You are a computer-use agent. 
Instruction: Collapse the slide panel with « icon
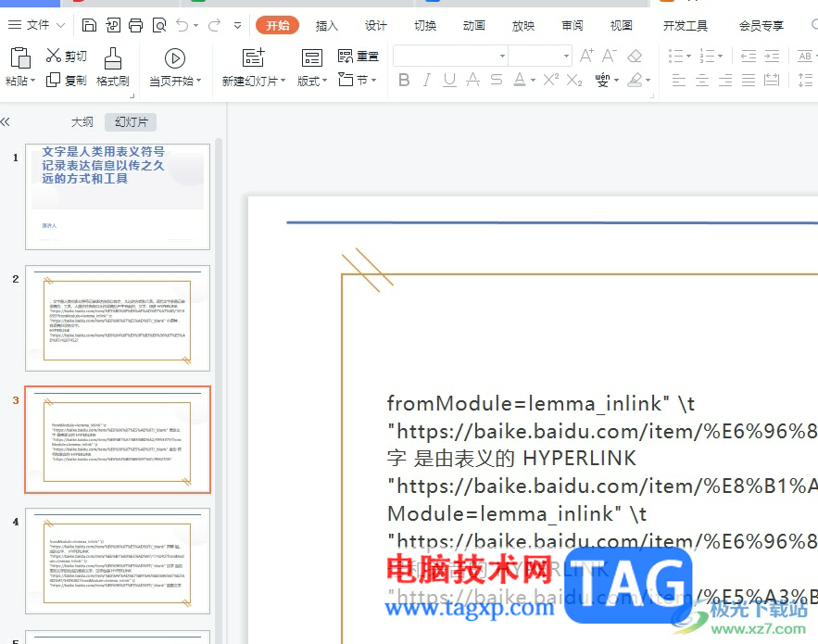pos(6,122)
